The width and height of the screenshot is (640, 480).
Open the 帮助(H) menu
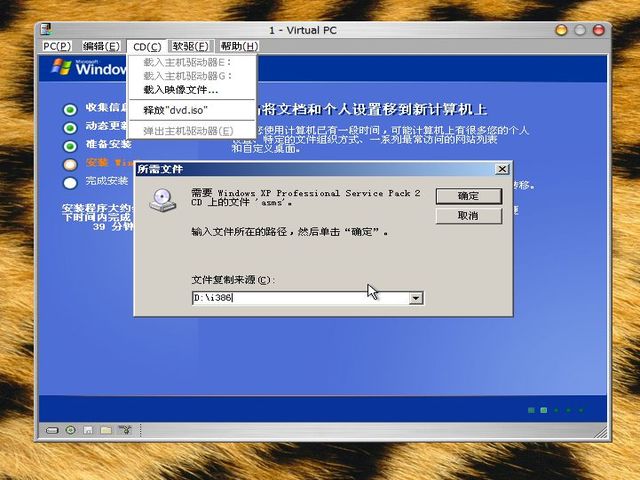(239, 46)
